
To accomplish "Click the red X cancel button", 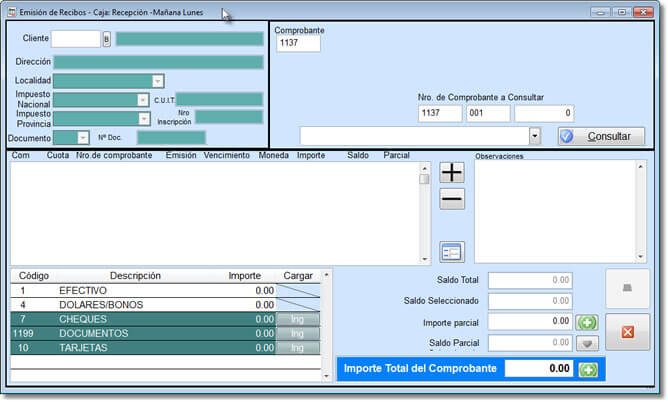I will coord(628,332).
